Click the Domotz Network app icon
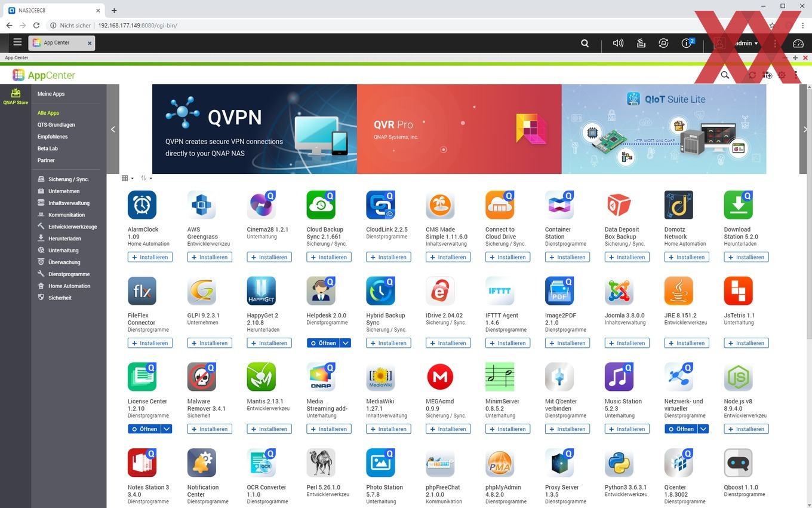The width and height of the screenshot is (812, 508). (679, 205)
